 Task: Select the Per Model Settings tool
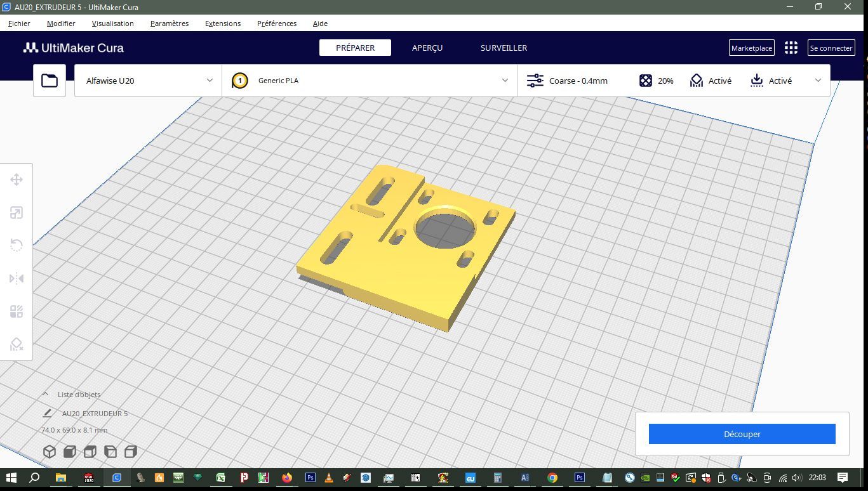tap(17, 311)
